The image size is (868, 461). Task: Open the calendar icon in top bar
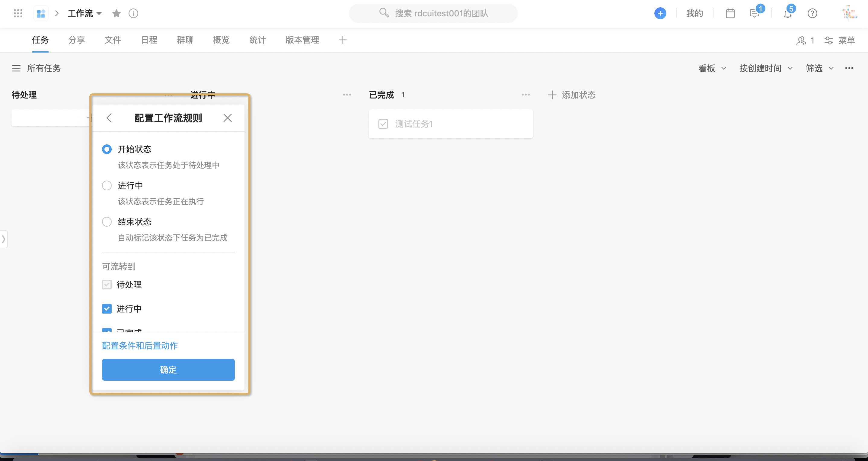pos(730,13)
